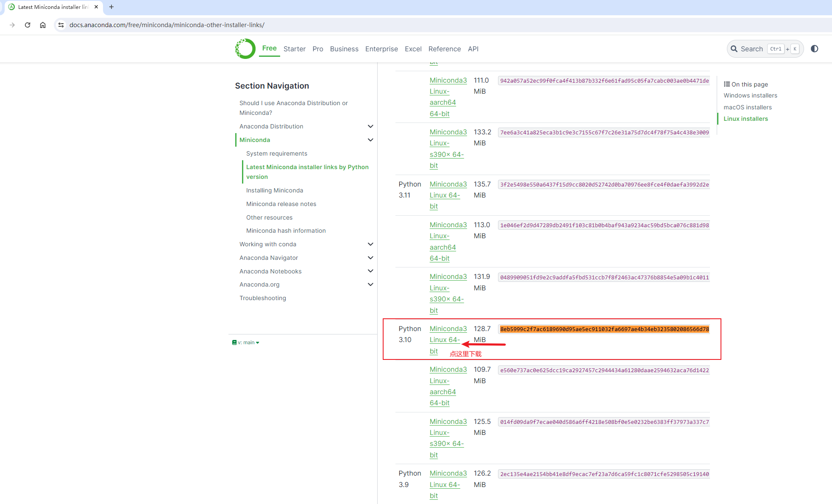Viewport: 832px width, 504px height.
Task: Open Miniconda release notes
Action: point(281,204)
